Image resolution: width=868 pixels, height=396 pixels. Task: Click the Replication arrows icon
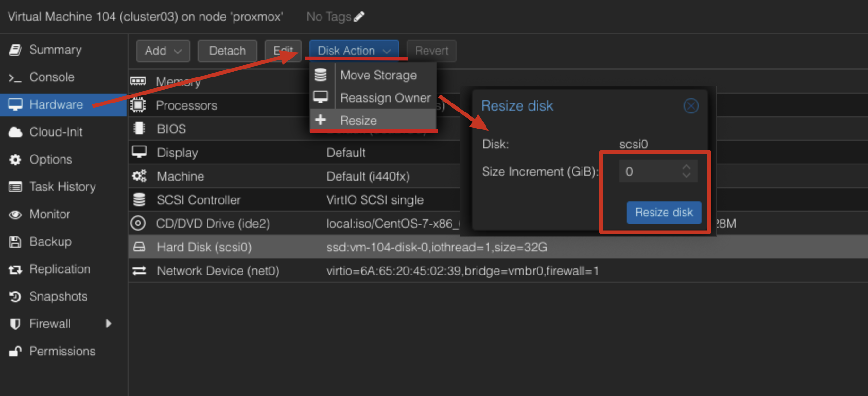click(16, 269)
